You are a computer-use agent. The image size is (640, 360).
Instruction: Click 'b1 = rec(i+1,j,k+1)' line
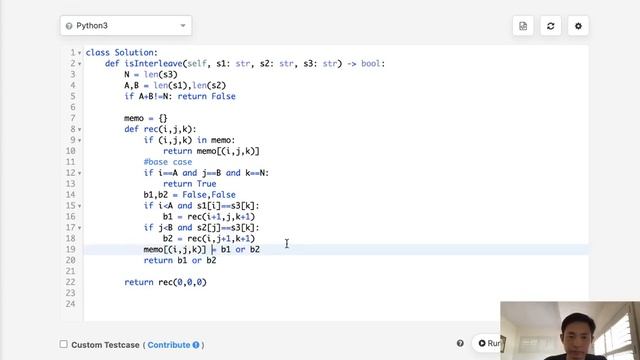(209, 217)
